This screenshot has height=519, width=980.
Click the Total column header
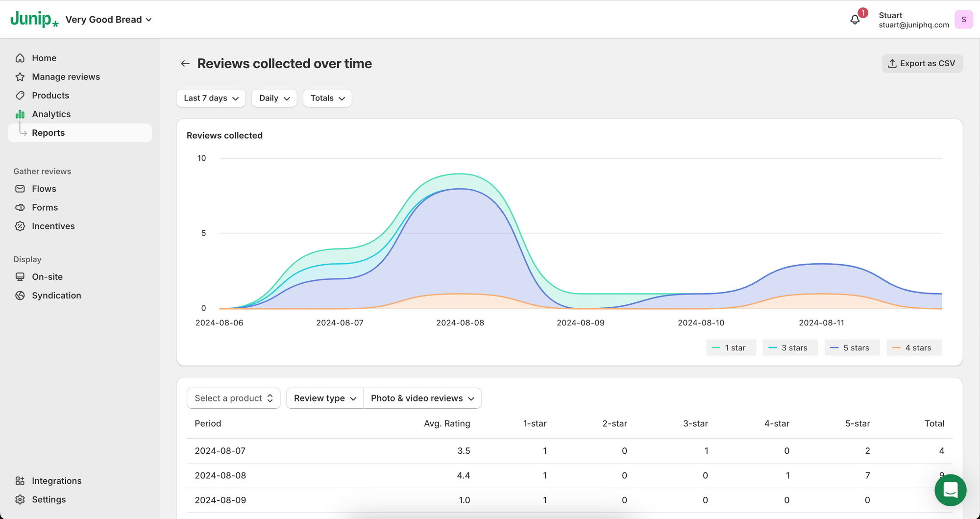pos(934,423)
